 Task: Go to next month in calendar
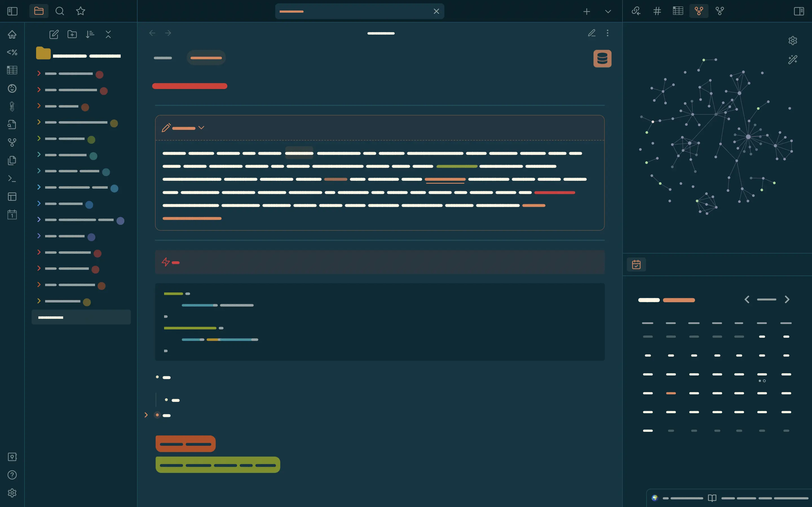point(787,299)
